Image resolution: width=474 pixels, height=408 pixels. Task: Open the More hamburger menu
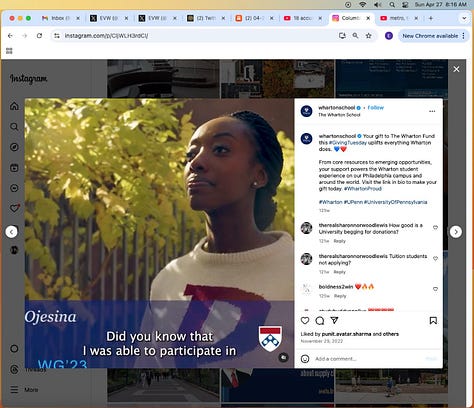coord(14,389)
